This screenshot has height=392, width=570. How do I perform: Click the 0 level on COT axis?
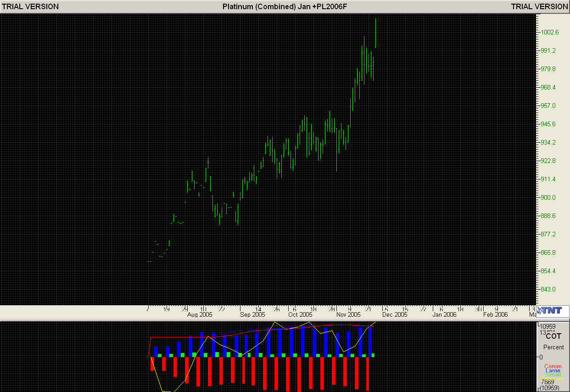point(541,357)
